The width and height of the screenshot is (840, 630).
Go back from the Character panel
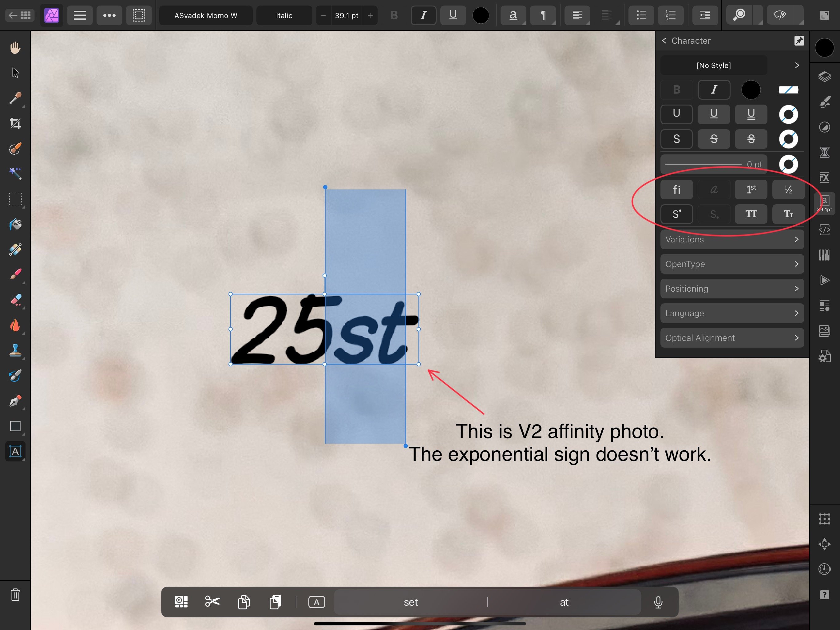tap(664, 41)
